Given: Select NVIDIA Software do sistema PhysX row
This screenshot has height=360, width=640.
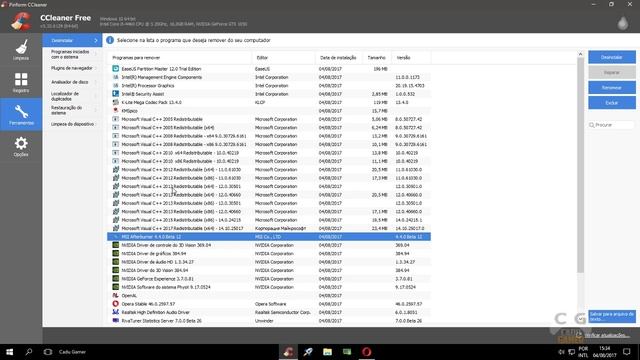Looking at the screenshot, I should coord(269,287).
